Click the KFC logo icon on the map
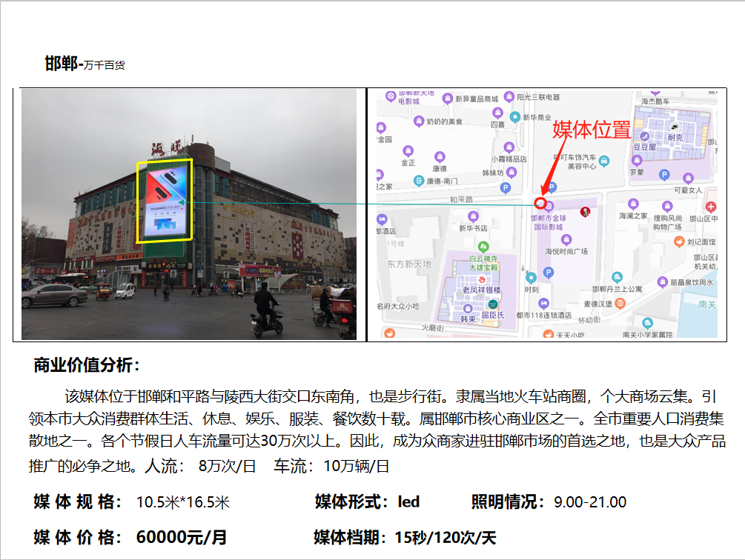 click(x=586, y=212)
